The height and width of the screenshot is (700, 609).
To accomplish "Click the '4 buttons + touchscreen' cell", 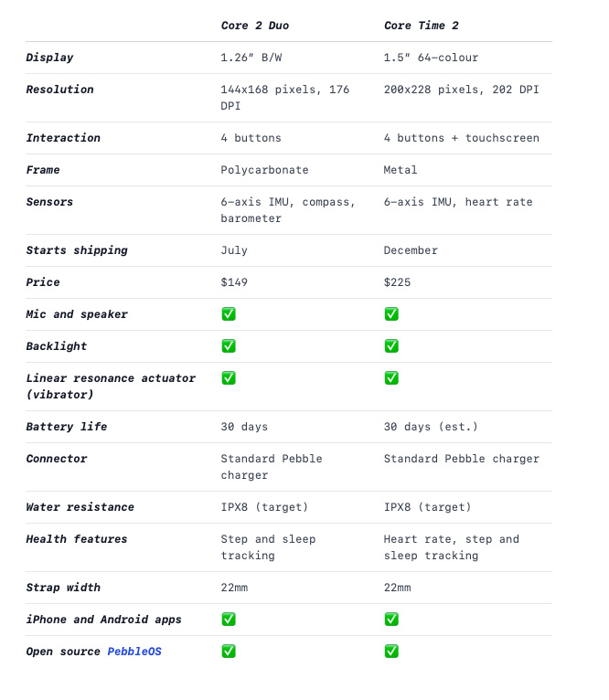I will click(x=461, y=138).
